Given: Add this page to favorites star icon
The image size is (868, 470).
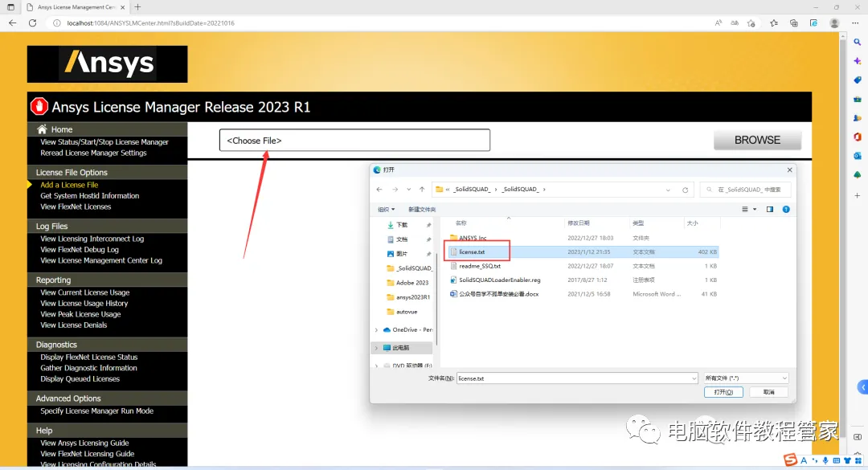Looking at the screenshot, I should pyautogui.click(x=751, y=23).
